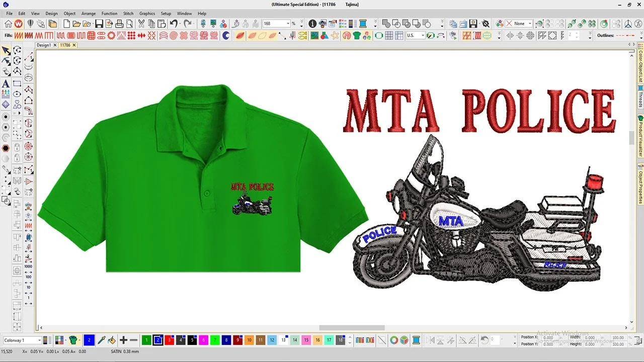Cut selection with the scissors icon
The width and height of the screenshot is (644, 362).
tap(141, 24)
